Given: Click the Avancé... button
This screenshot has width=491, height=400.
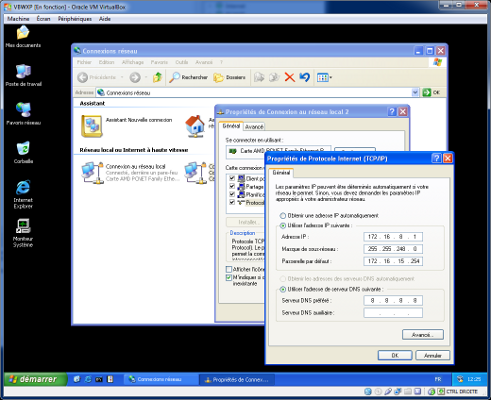Looking at the screenshot, I should 423,335.
